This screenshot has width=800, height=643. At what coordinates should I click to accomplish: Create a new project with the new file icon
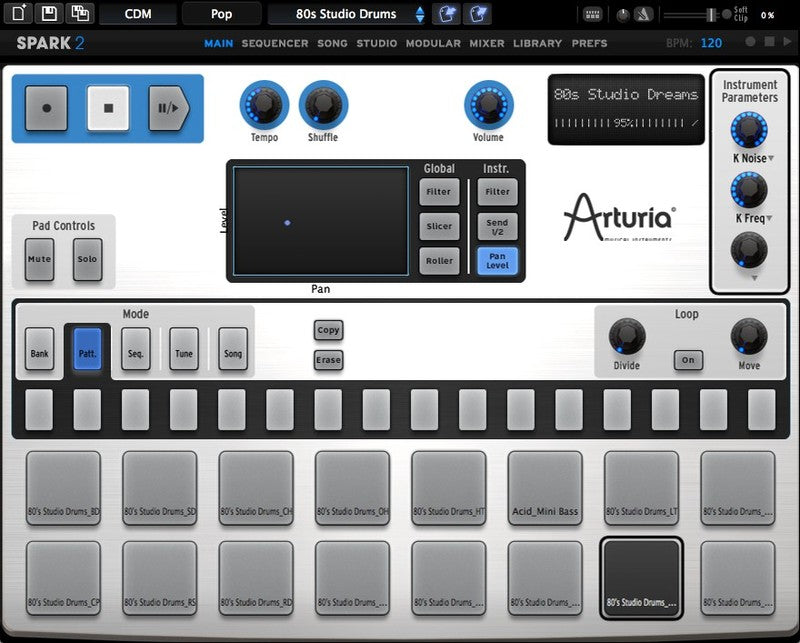click(x=18, y=13)
